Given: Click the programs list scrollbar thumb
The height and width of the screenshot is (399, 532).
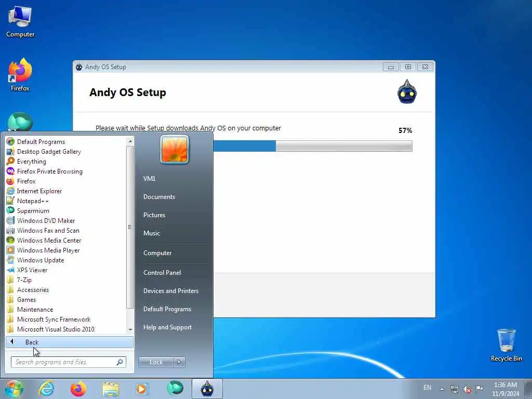Looking at the screenshot, I should (x=130, y=227).
